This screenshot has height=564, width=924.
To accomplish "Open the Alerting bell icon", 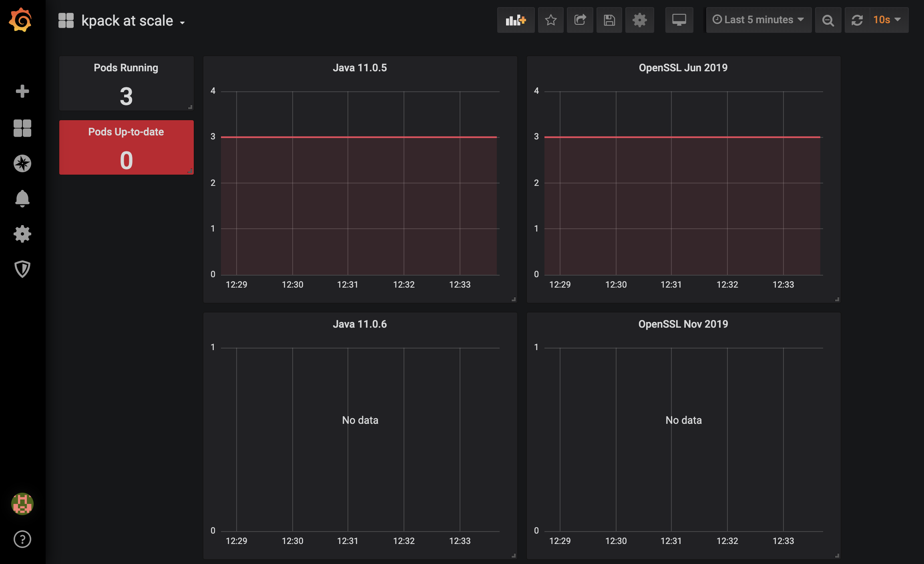I will pyautogui.click(x=22, y=198).
